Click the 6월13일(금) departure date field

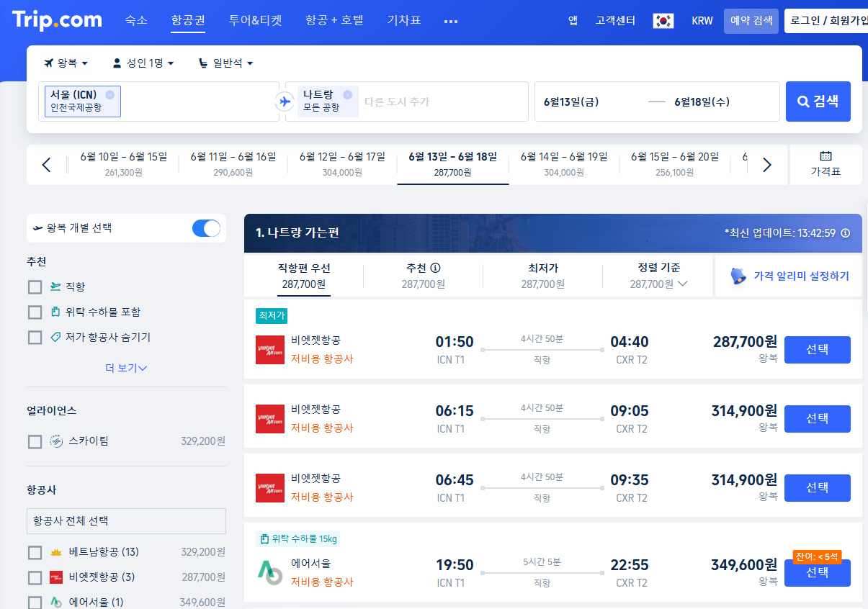click(571, 101)
